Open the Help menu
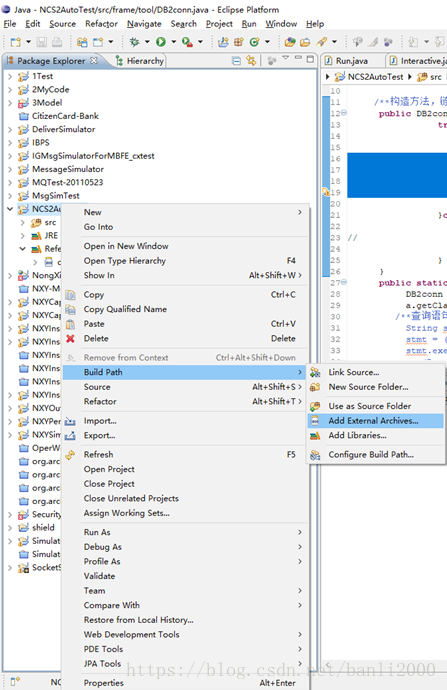Viewport: 447px width, 690px height. pyautogui.click(x=315, y=24)
